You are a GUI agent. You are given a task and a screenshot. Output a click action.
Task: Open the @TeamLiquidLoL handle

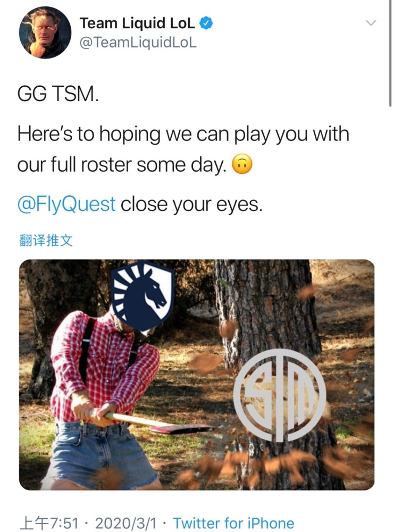click(x=138, y=43)
